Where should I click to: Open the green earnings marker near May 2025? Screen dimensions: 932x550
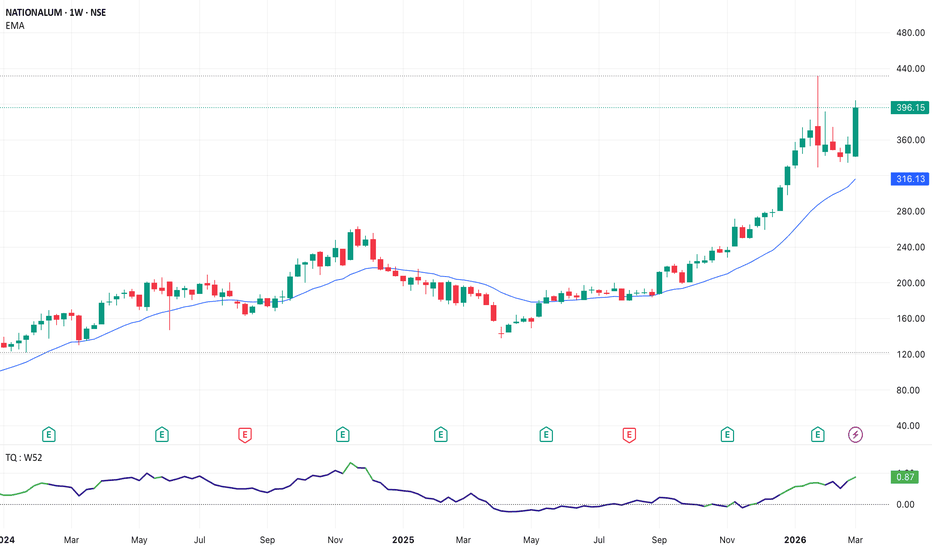(546, 435)
